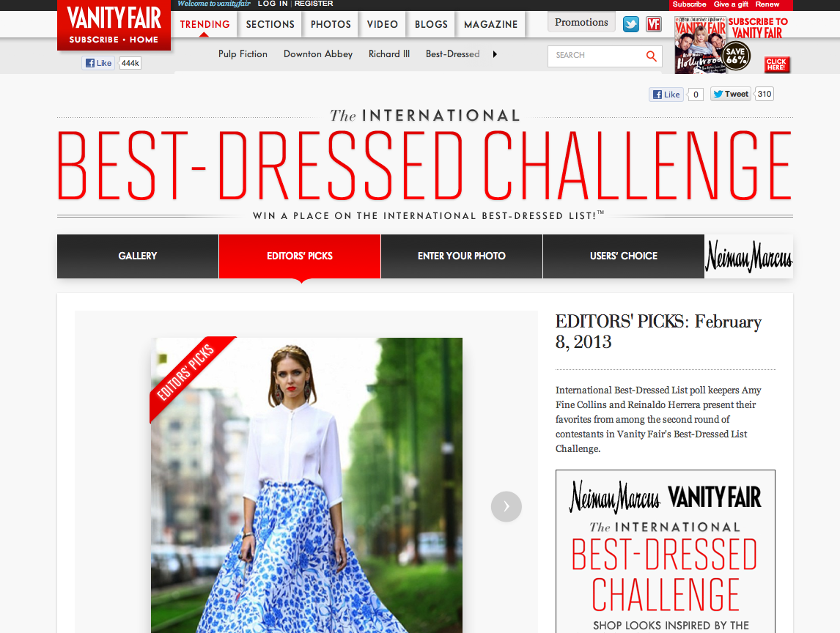This screenshot has width=840, height=633.
Task: Switch to the Gallery tab
Action: (x=138, y=256)
